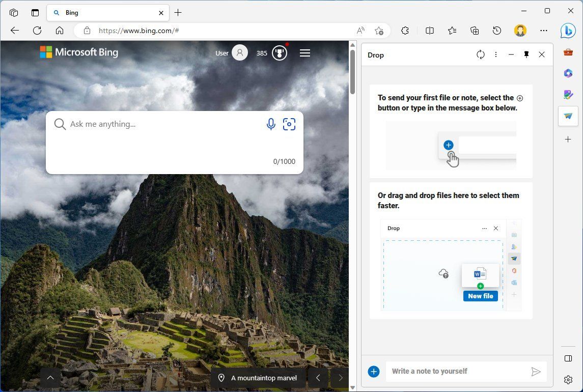Show next background image chevron
583x392 pixels.
click(340, 377)
